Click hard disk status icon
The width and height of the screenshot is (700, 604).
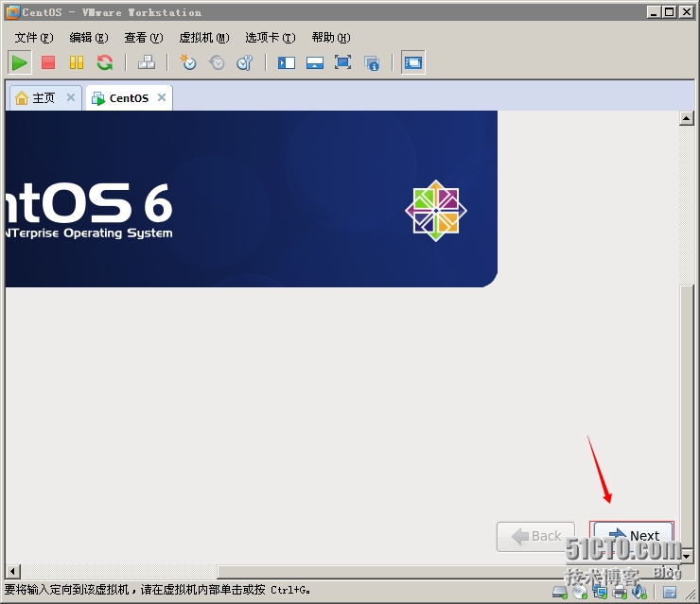coord(560,592)
